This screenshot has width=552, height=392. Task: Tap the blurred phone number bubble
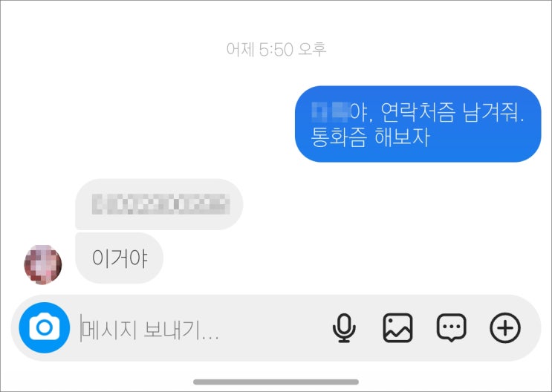click(x=159, y=204)
